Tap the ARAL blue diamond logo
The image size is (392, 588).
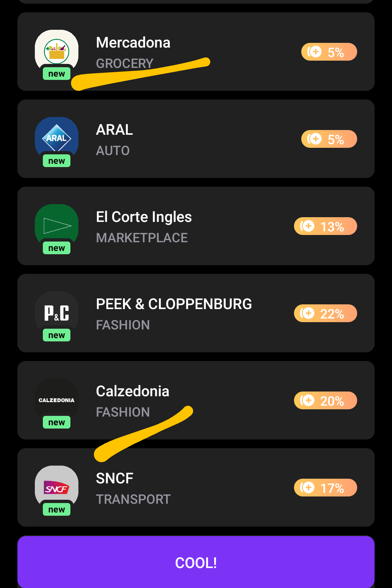(57, 138)
